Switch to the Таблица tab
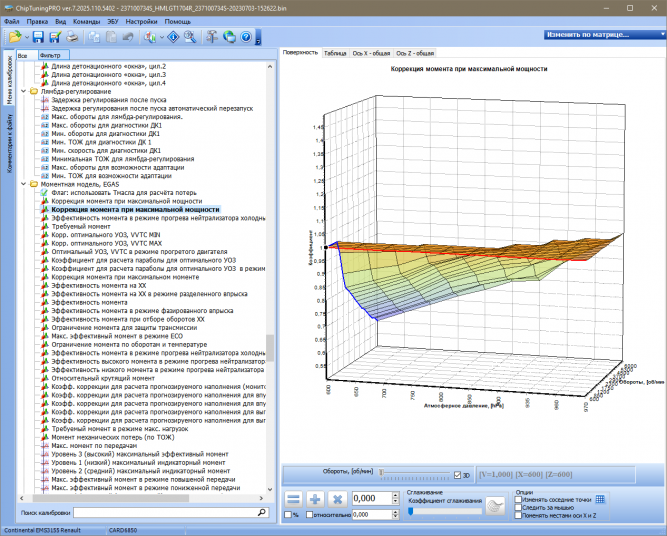The image size is (667, 536). click(x=335, y=53)
